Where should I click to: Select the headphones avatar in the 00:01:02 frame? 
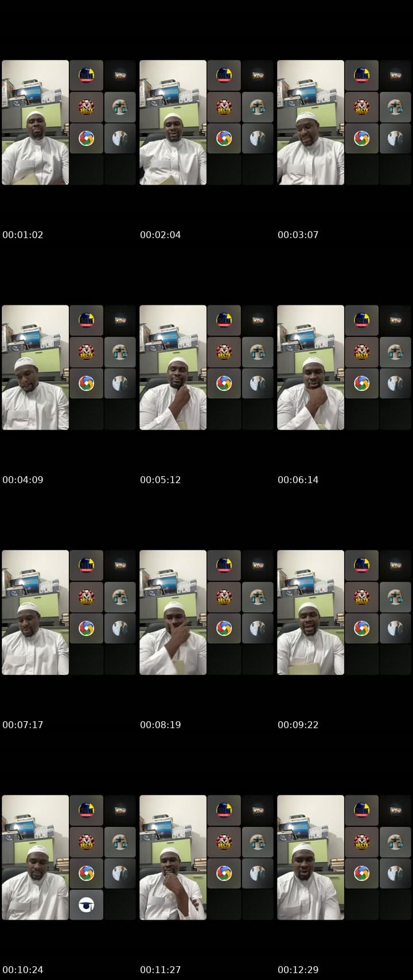click(x=120, y=107)
